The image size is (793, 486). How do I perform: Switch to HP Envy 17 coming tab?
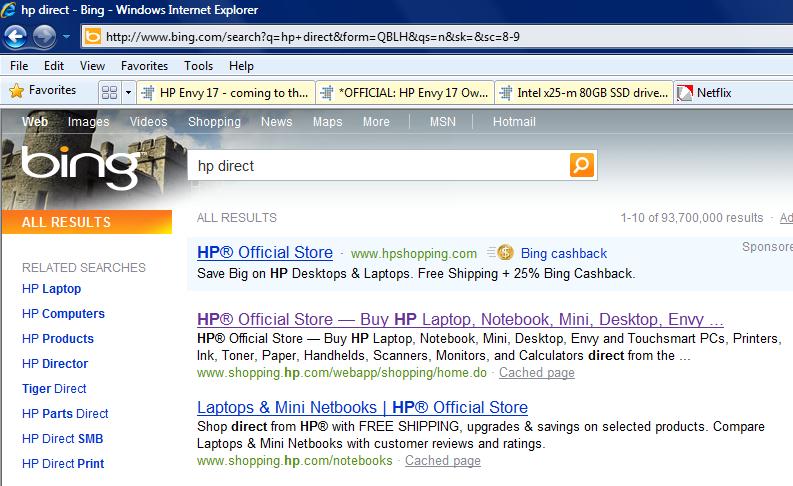(x=226, y=93)
